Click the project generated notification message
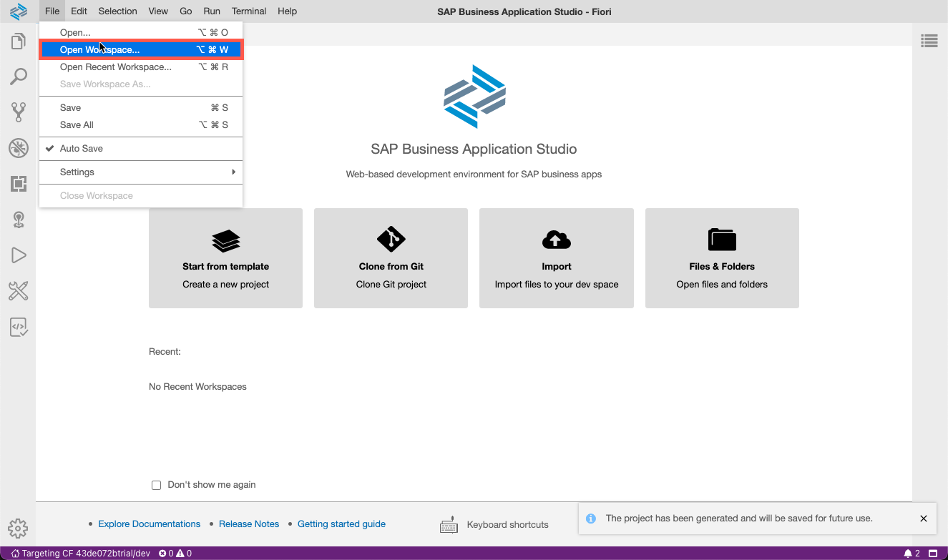 (739, 519)
